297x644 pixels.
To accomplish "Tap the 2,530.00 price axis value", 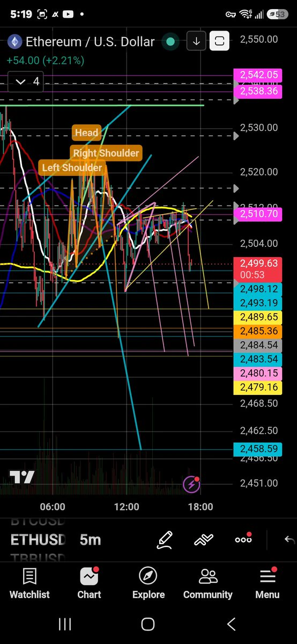I will [x=259, y=128].
